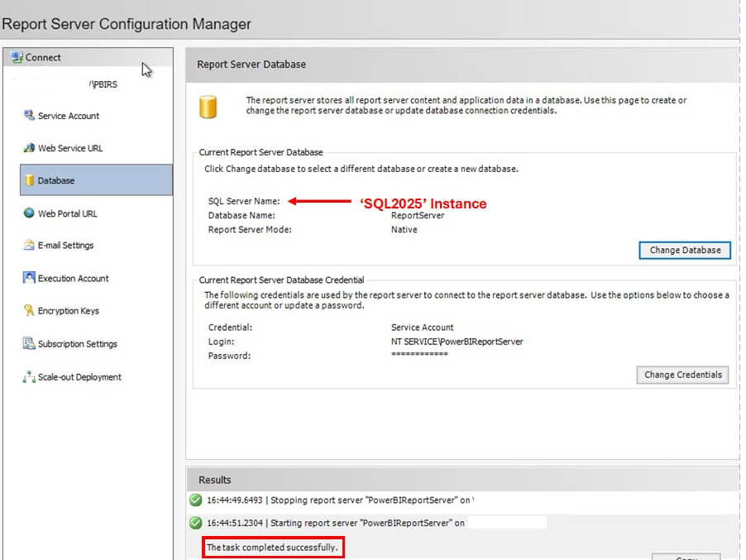
Task: Click the Connect icon in sidebar
Action: (17, 58)
